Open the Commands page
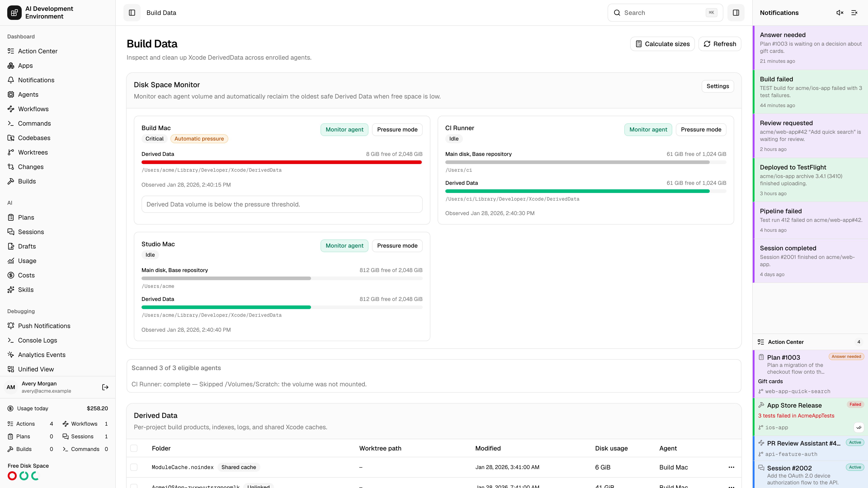The height and width of the screenshot is (488, 868). tap(58, 124)
